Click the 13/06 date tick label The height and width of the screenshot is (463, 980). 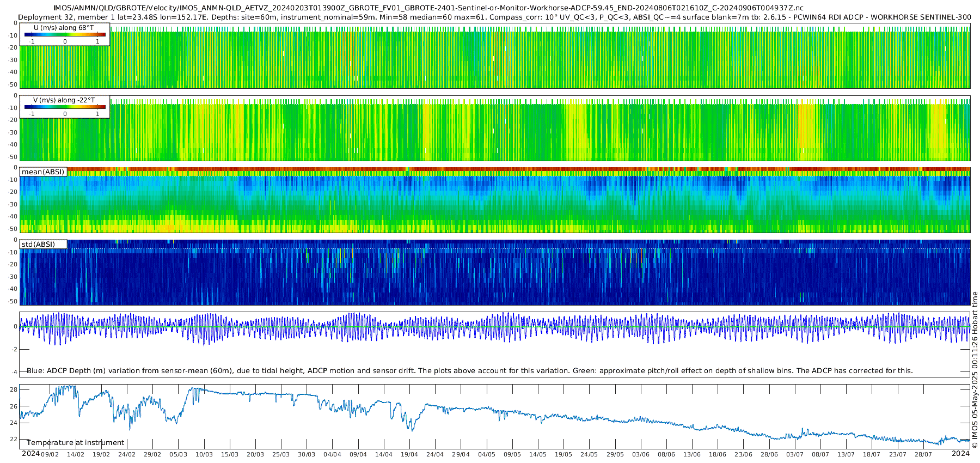tap(692, 454)
